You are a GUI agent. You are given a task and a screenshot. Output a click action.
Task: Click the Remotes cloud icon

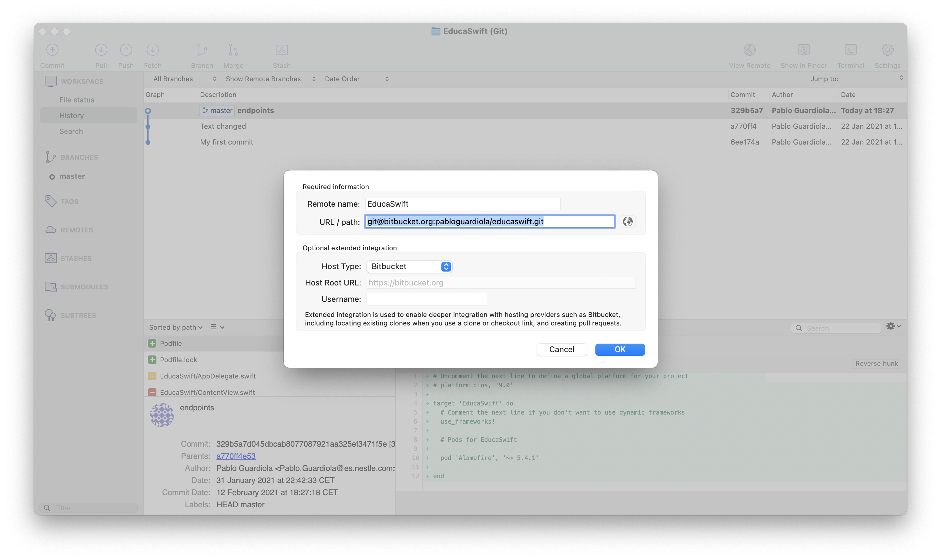[x=51, y=230]
